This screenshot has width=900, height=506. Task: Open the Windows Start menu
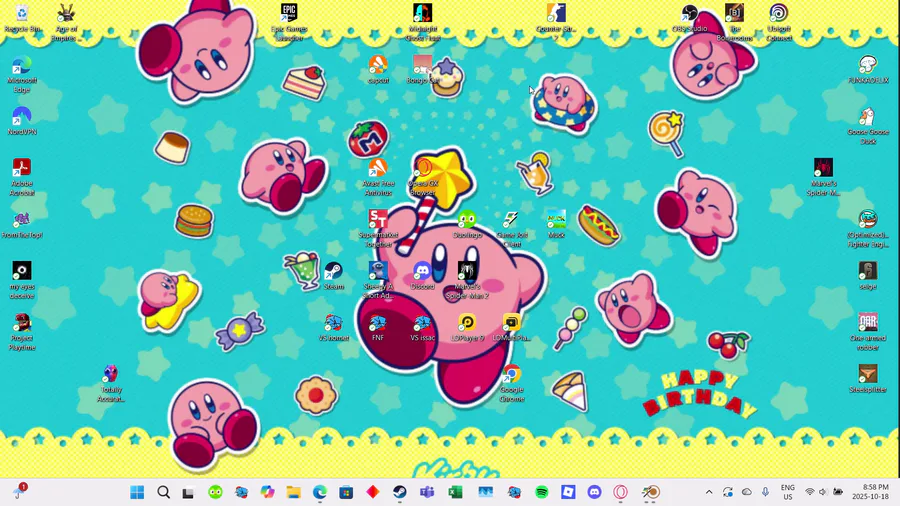[x=137, y=492]
